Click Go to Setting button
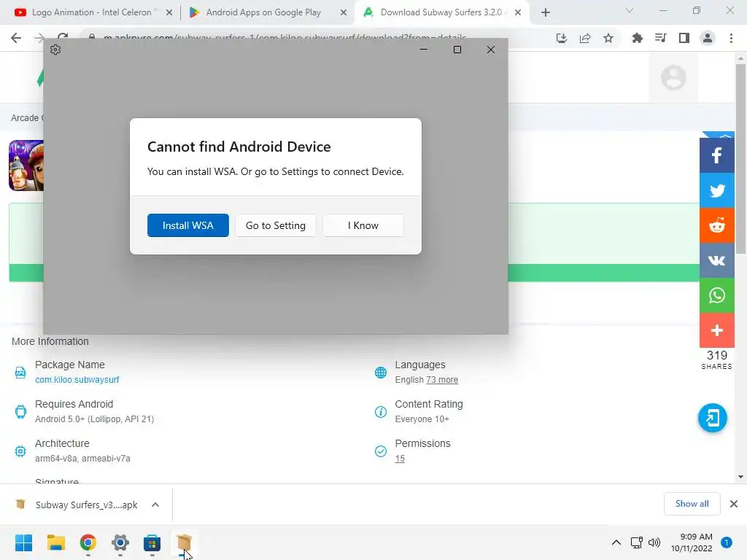The width and height of the screenshot is (747, 560). (275, 225)
